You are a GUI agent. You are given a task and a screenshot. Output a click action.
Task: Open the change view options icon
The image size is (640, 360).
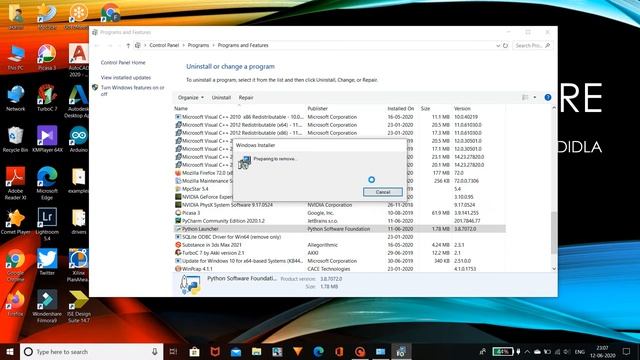[x=525, y=97]
